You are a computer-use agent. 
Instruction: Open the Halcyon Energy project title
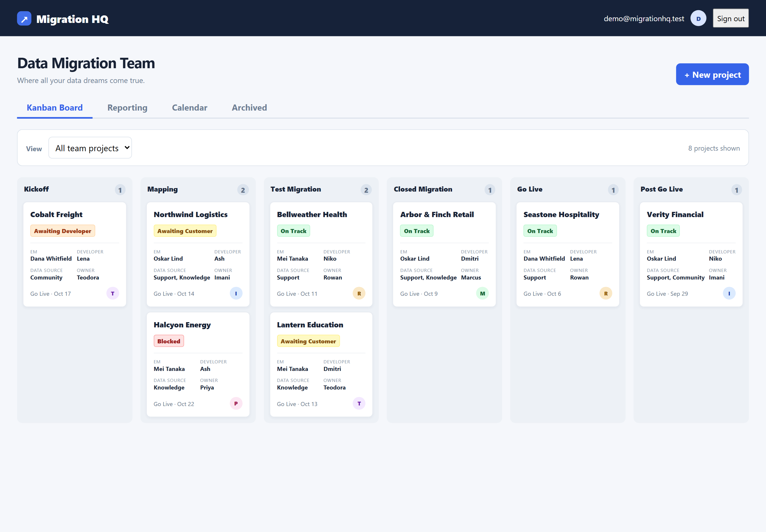pyautogui.click(x=182, y=325)
